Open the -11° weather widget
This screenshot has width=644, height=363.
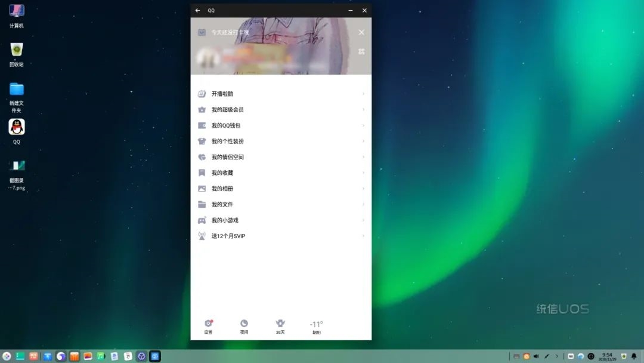[316, 327]
